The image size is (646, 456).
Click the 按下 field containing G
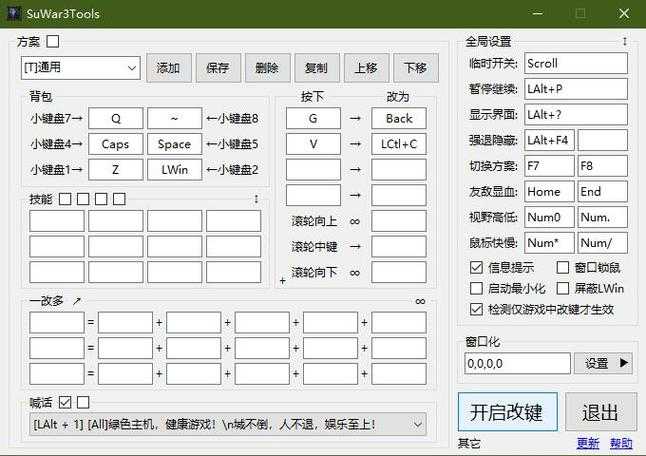point(313,119)
